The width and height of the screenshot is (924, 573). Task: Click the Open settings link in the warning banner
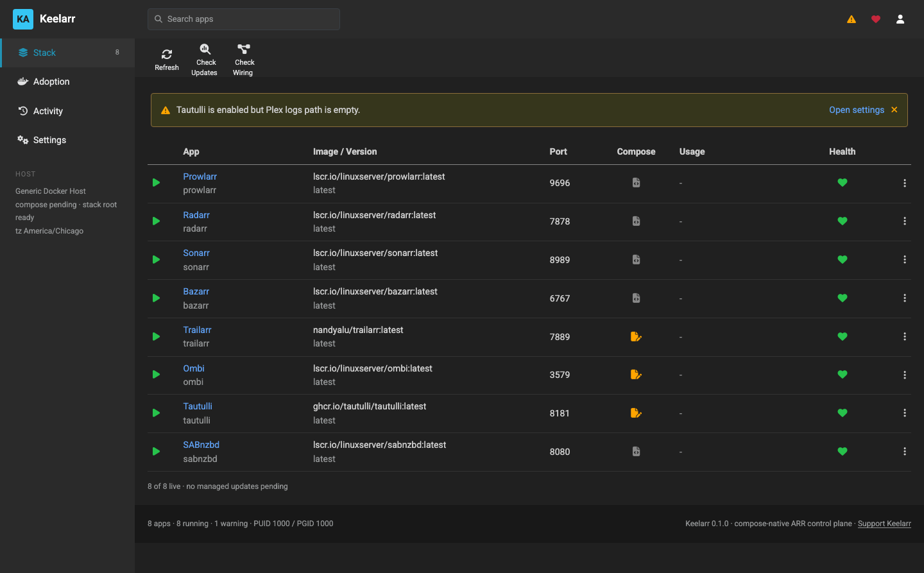[x=857, y=110]
